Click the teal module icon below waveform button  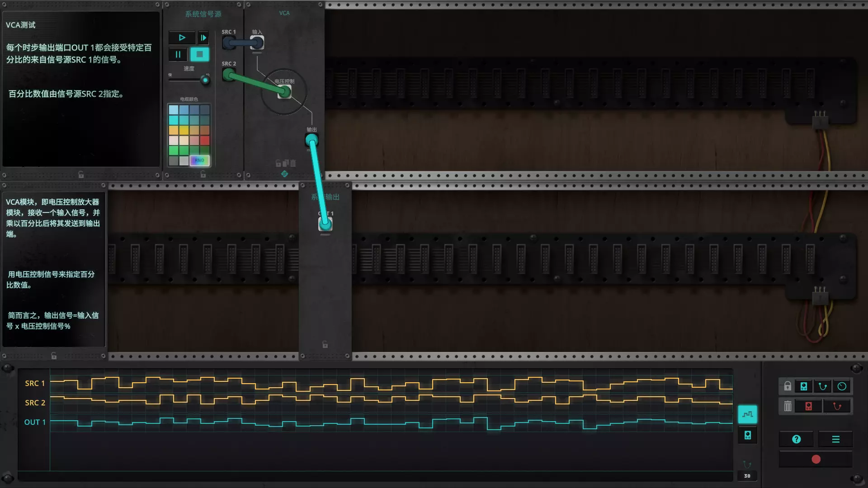coord(747,435)
